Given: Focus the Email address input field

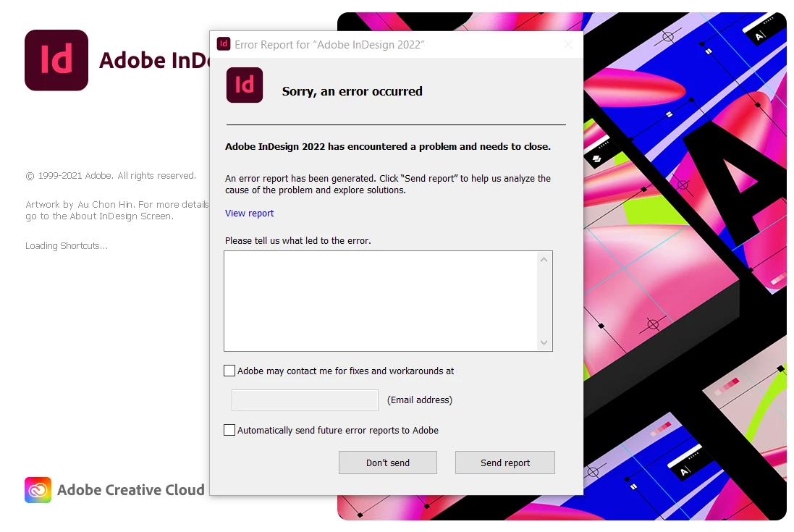Looking at the screenshot, I should pos(305,400).
